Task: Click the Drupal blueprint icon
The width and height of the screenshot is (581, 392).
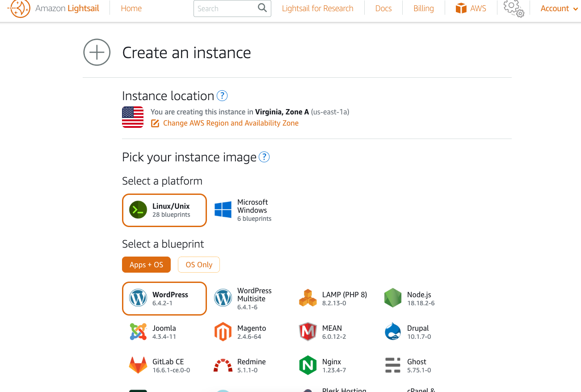Action: pyautogui.click(x=393, y=332)
